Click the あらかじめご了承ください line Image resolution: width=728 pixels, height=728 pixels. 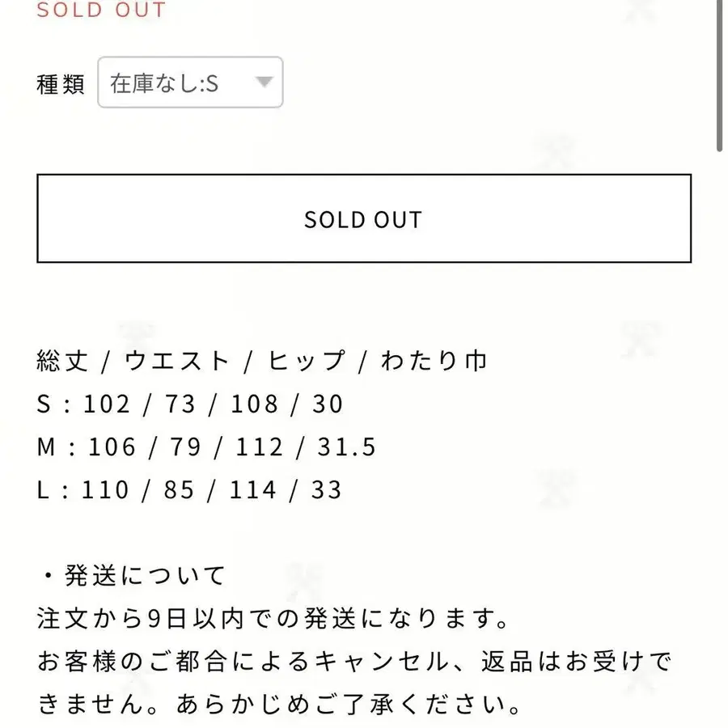(278, 706)
